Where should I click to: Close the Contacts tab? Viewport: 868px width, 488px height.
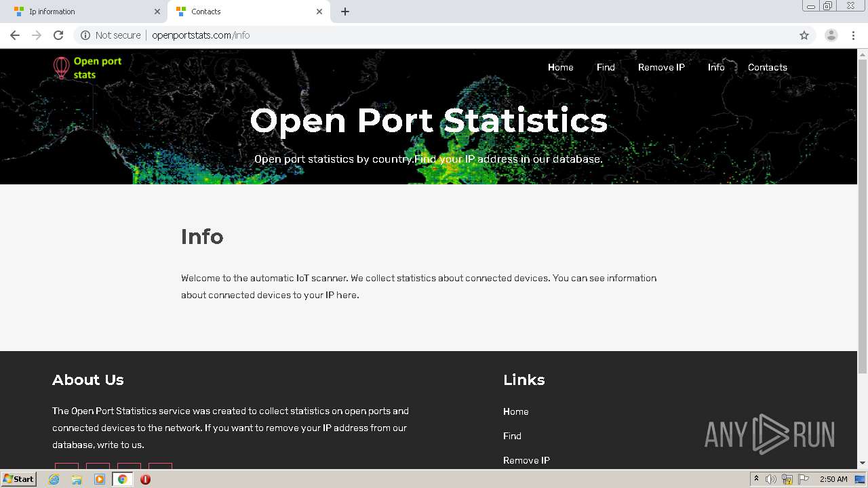319,12
